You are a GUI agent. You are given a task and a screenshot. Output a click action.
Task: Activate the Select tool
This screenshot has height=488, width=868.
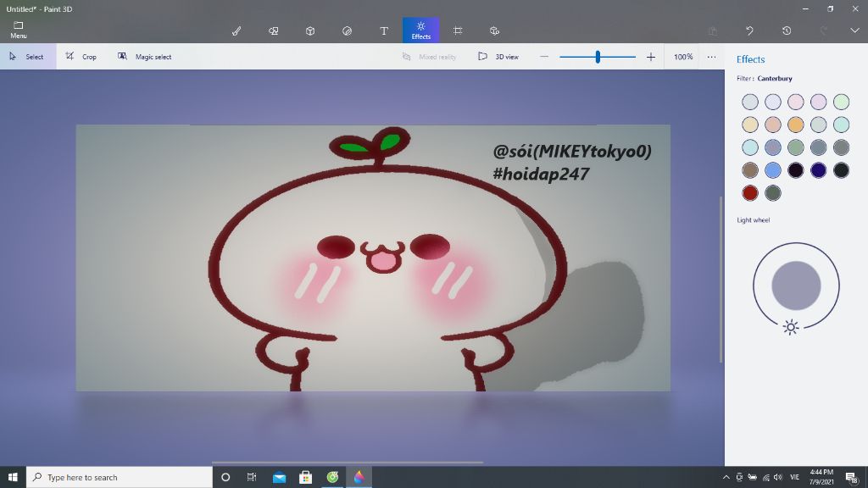(28, 57)
